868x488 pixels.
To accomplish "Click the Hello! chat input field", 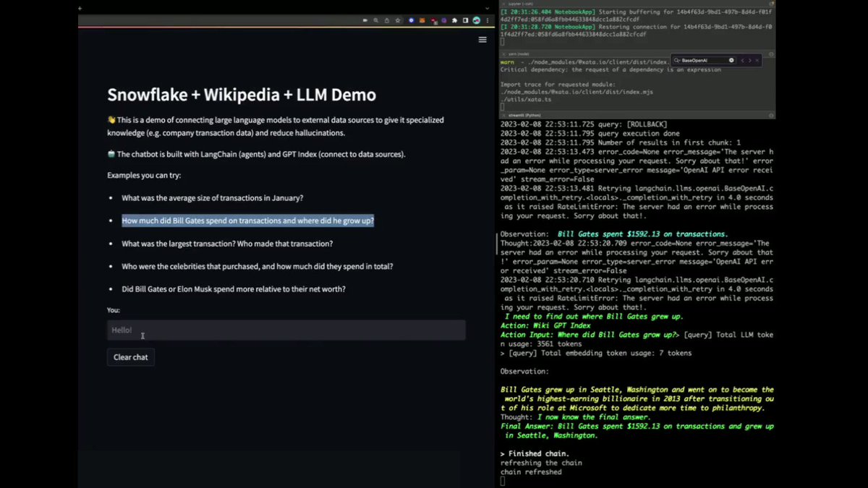I will 286,330.
